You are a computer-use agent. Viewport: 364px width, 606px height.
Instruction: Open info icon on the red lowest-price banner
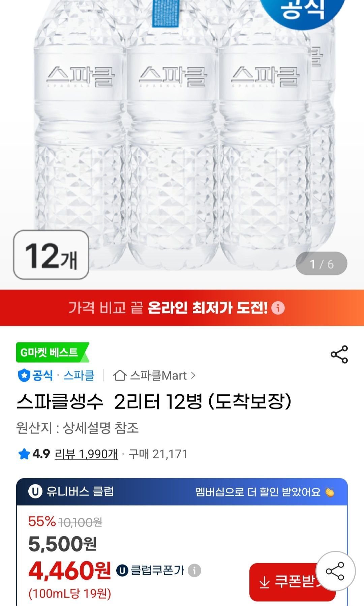(278, 308)
